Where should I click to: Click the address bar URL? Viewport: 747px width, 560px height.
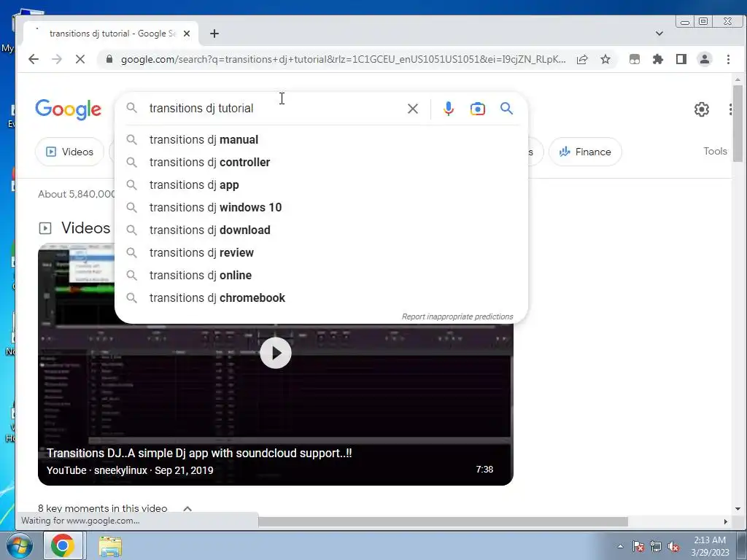[x=343, y=59]
